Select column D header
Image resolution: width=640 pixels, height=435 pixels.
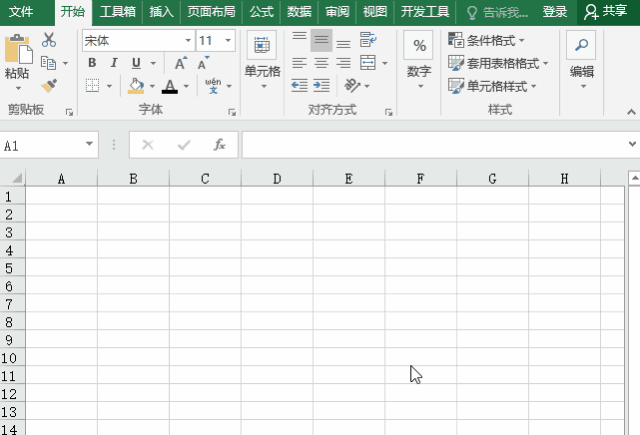(277, 178)
